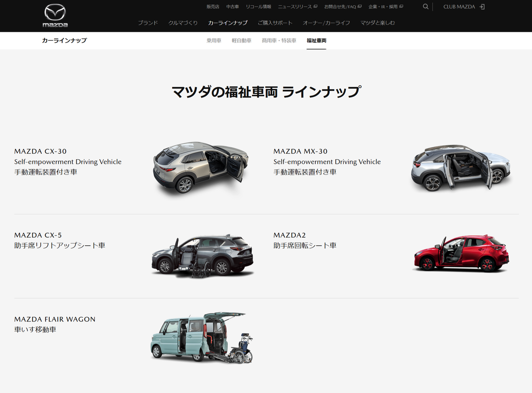Image resolution: width=532 pixels, height=393 pixels.
Task: Click the CX-5 car image with wheelchair
Action: 202,256
